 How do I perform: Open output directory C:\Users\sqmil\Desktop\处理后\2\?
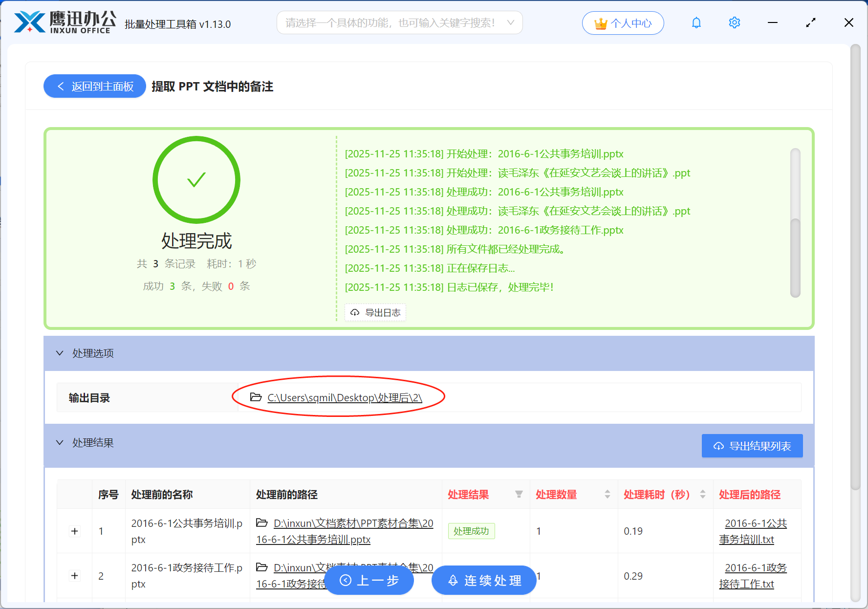(x=345, y=397)
